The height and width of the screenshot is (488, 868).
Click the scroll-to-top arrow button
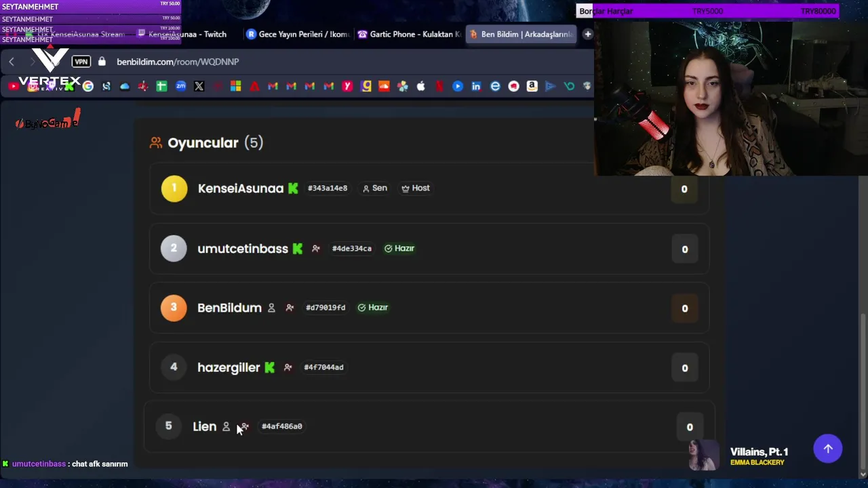pos(828,449)
